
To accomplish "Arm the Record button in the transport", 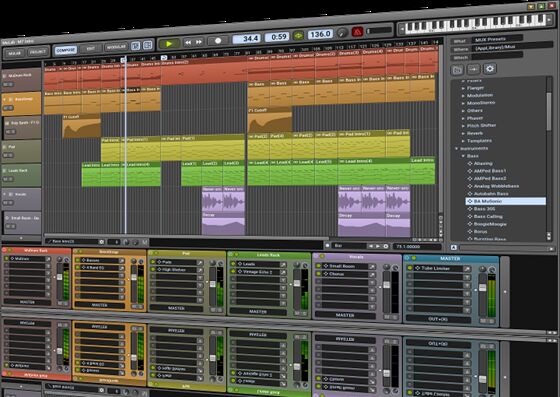I will pyautogui.click(x=218, y=41).
